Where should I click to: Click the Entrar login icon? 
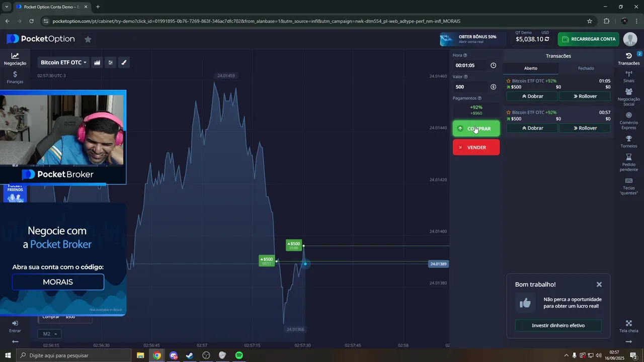coord(15,326)
